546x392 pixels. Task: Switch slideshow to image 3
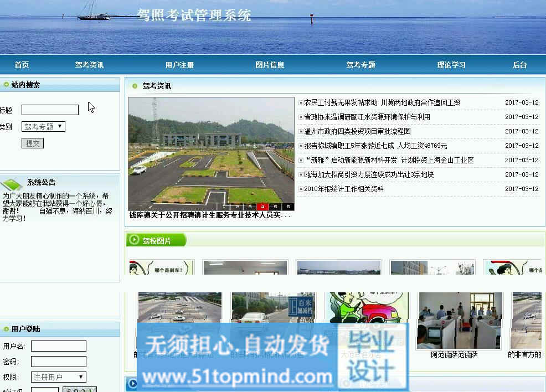click(250, 207)
